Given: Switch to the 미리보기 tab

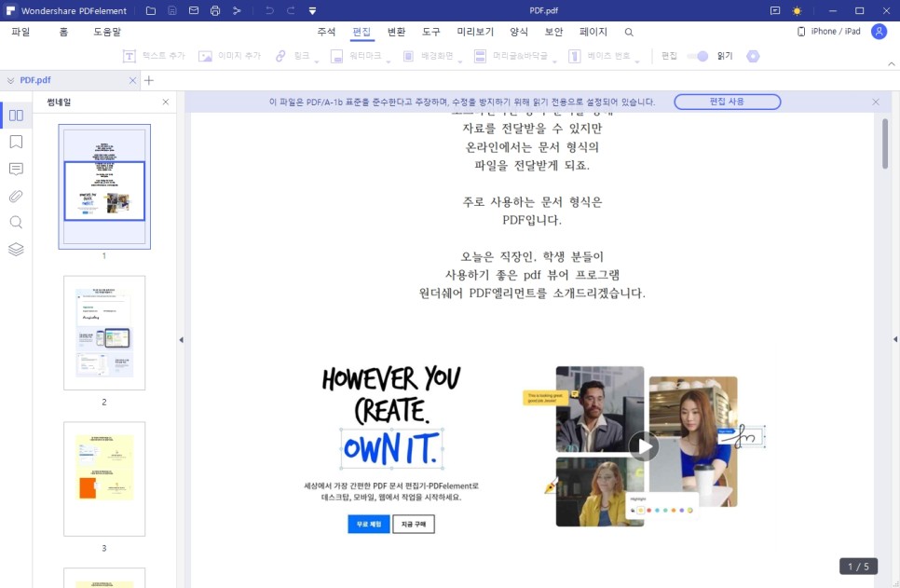Looking at the screenshot, I should pyautogui.click(x=475, y=32).
